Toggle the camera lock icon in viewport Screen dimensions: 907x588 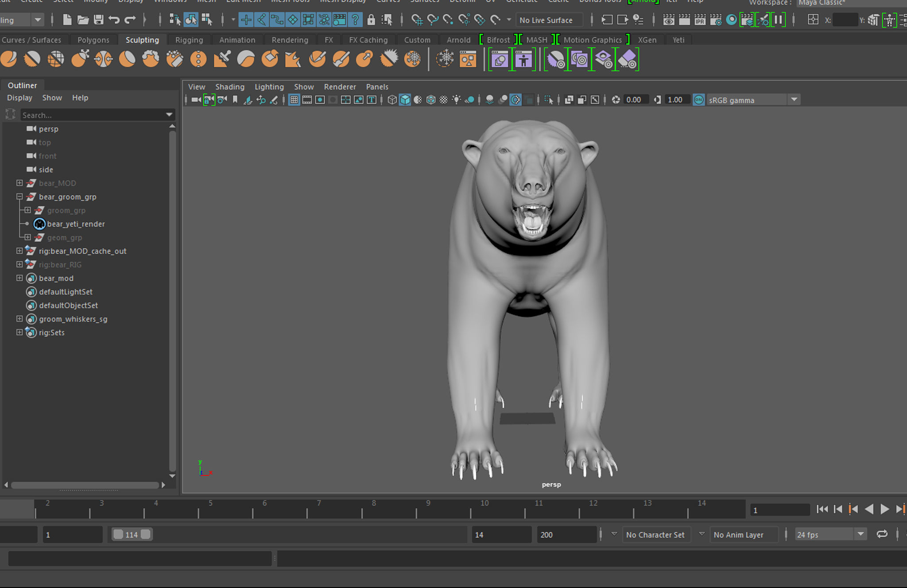[209, 100]
